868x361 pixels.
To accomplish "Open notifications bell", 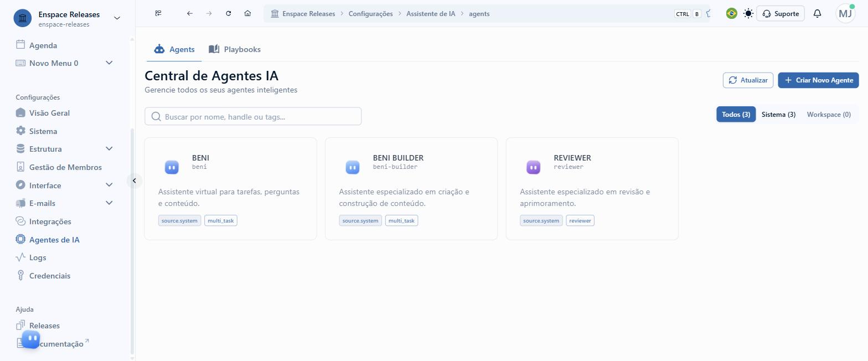I will coord(817,13).
